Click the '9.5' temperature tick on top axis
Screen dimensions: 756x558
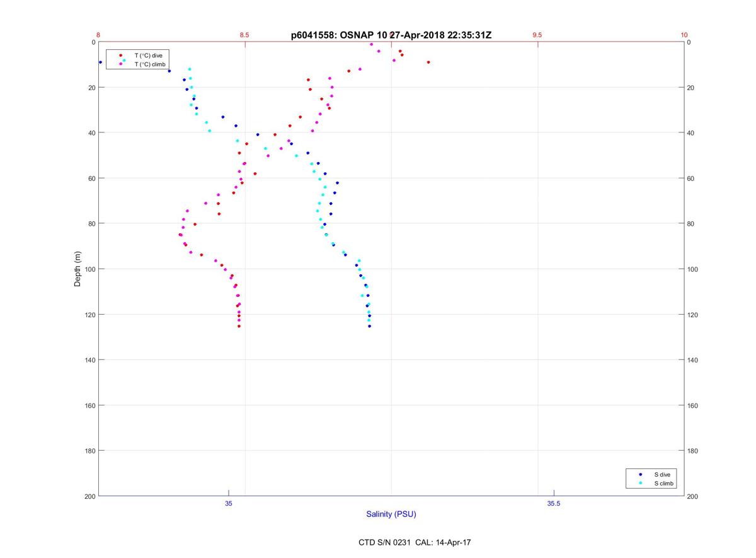point(537,35)
